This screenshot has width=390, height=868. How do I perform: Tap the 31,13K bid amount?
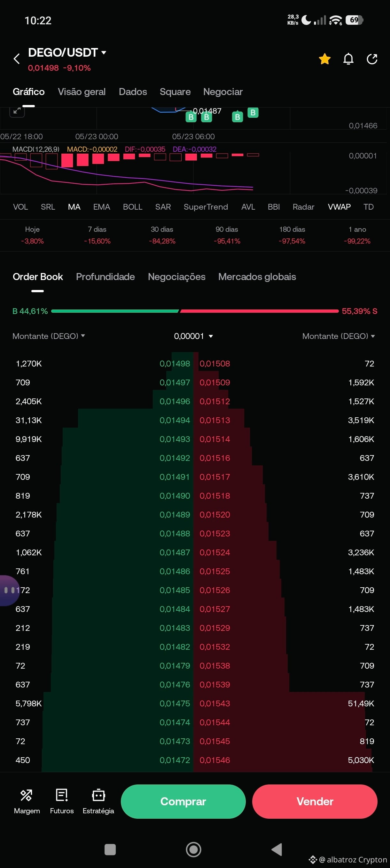tap(28, 420)
